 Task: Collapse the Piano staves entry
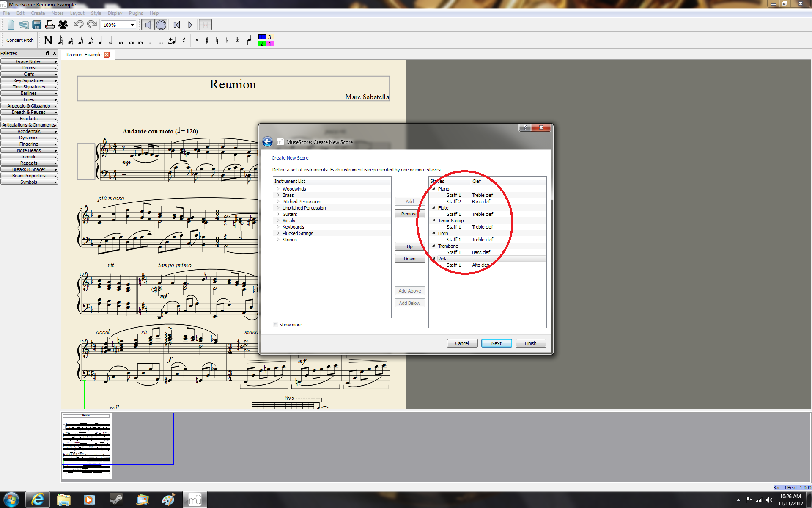point(433,189)
